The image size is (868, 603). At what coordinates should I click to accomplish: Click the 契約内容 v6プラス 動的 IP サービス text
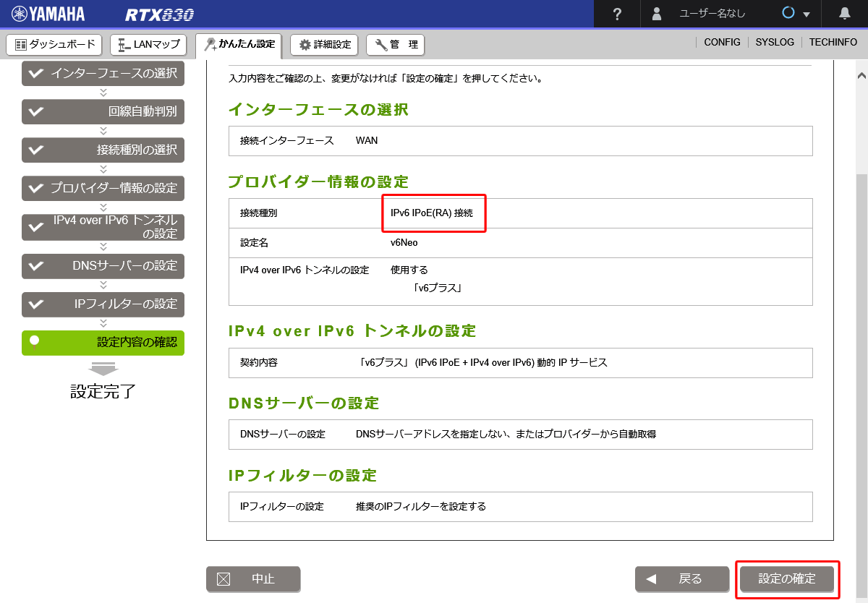482,362
